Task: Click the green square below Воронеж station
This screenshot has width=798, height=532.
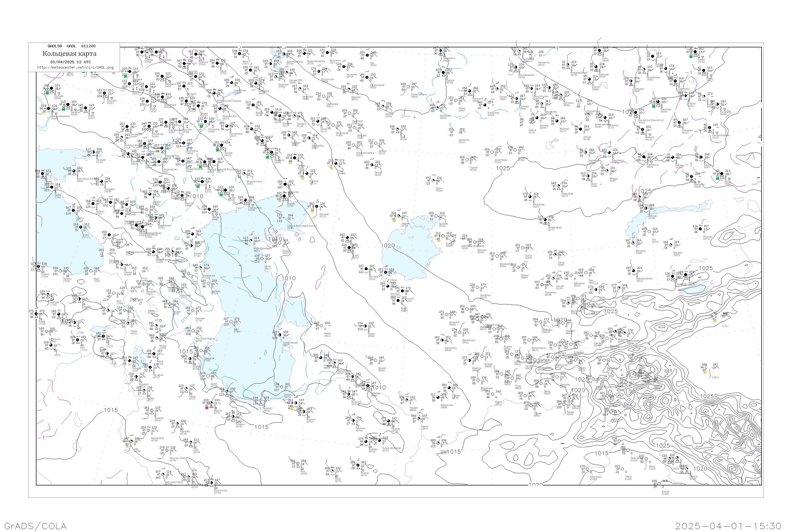Action: 125,76
